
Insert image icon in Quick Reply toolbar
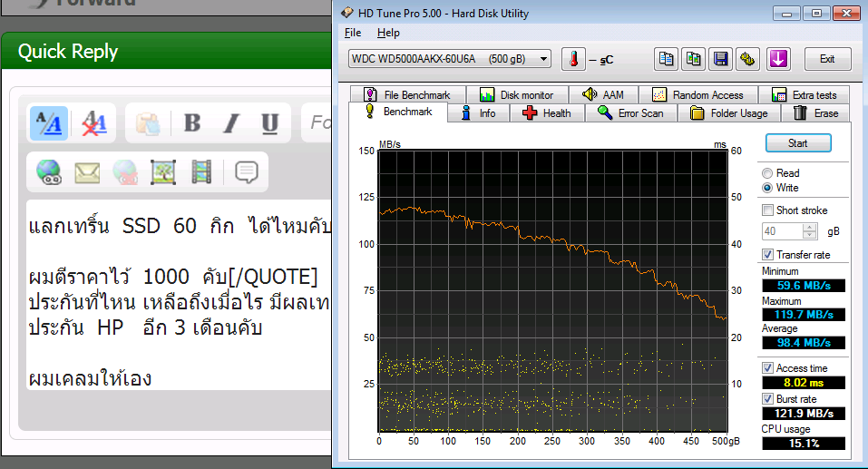(163, 172)
